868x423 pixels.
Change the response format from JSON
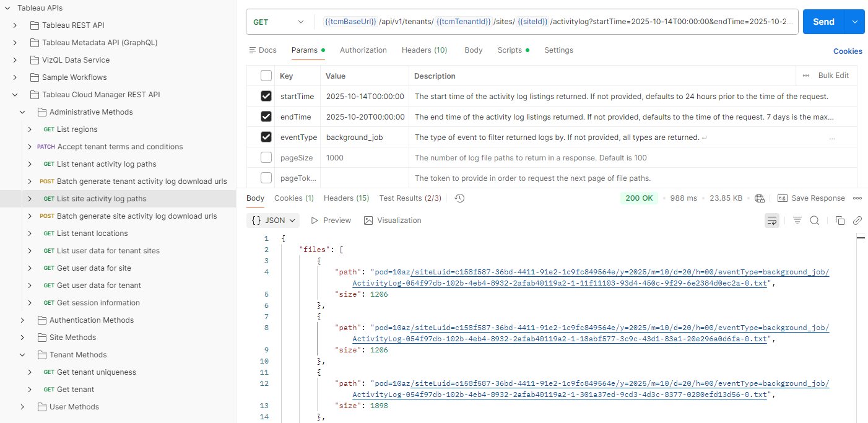click(x=272, y=220)
